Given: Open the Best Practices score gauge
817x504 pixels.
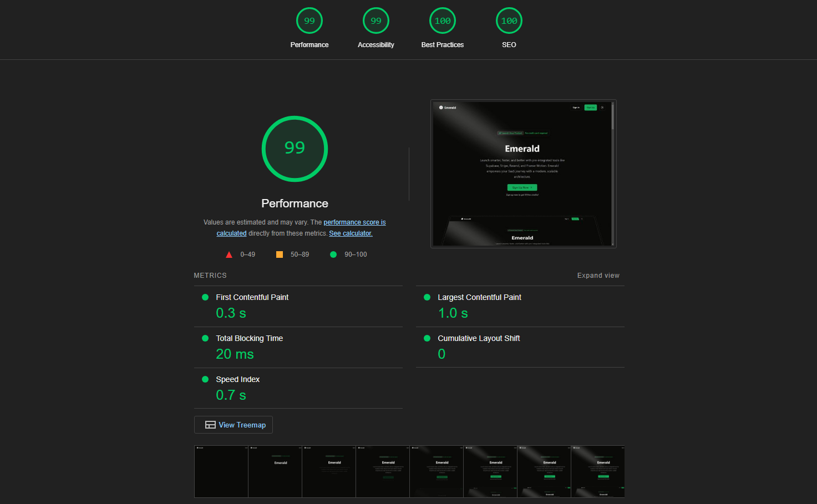Looking at the screenshot, I should (443, 21).
